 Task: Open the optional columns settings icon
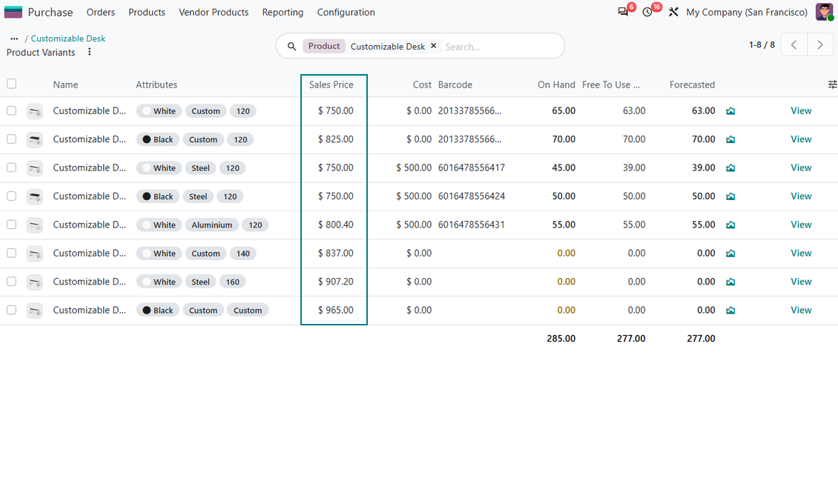(x=832, y=84)
